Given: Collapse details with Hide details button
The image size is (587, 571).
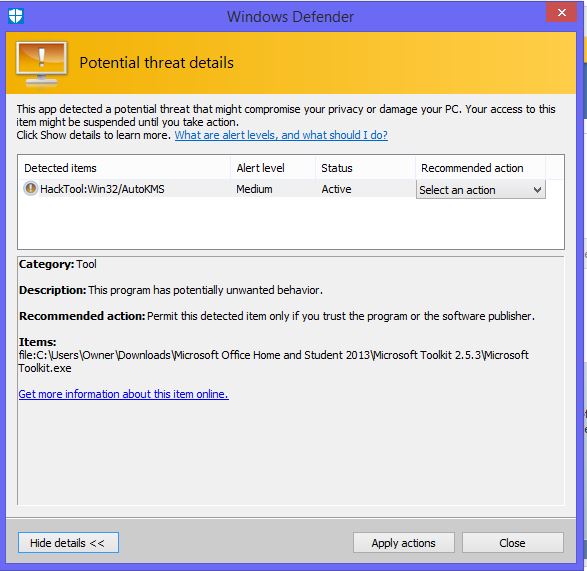Looking at the screenshot, I should (x=69, y=543).
